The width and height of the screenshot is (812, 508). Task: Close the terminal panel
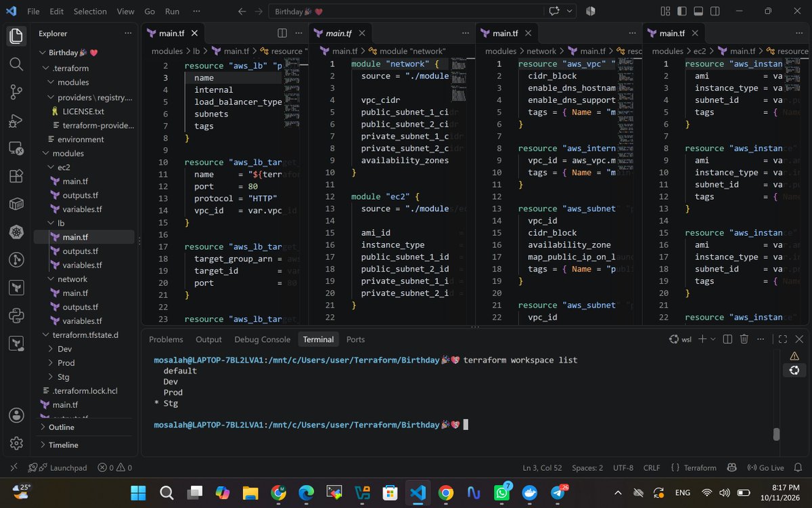(800, 339)
